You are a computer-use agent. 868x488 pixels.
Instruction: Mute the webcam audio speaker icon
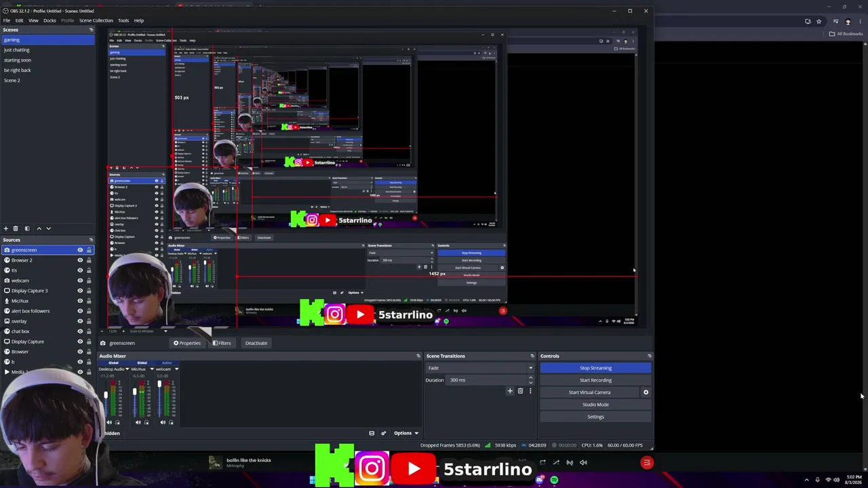click(x=163, y=422)
